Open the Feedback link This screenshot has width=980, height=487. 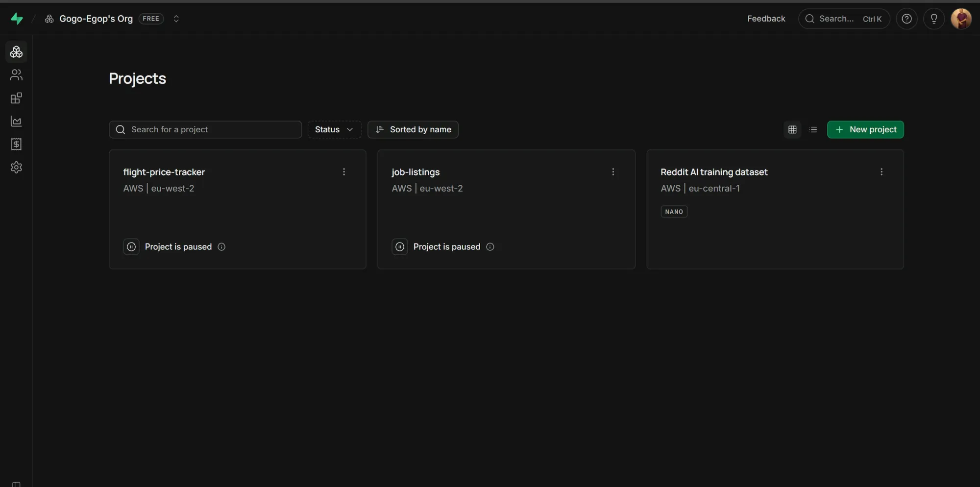click(766, 19)
